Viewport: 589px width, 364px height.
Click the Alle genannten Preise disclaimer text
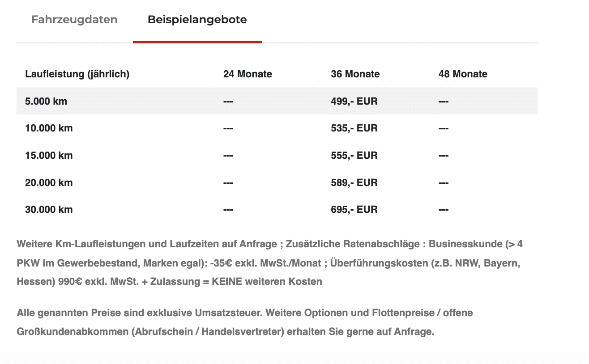pos(245,322)
